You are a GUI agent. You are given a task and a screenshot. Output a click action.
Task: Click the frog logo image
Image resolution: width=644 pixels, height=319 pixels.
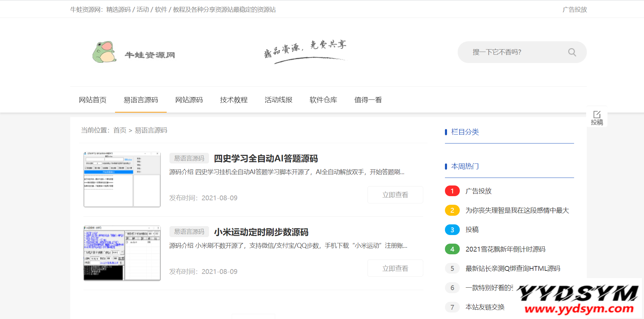pyautogui.click(x=104, y=52)
